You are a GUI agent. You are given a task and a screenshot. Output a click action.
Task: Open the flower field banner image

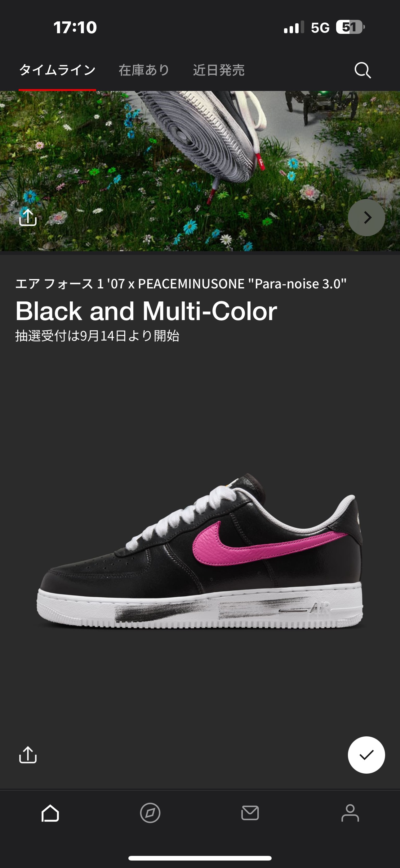click(x=200, y=171)
